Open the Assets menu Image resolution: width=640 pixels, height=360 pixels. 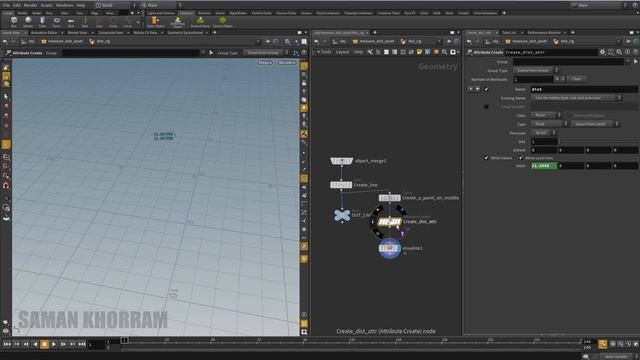click(x=47, y=5)
